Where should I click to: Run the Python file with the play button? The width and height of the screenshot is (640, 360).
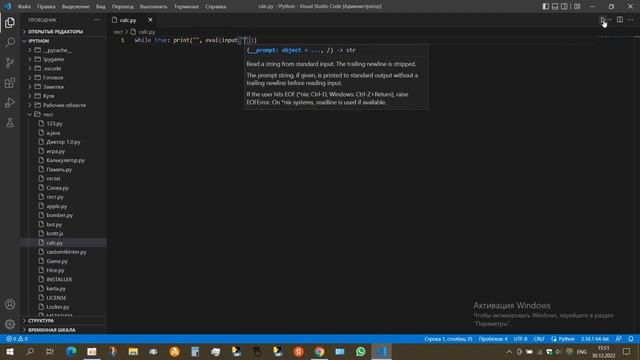click(602, 20)
